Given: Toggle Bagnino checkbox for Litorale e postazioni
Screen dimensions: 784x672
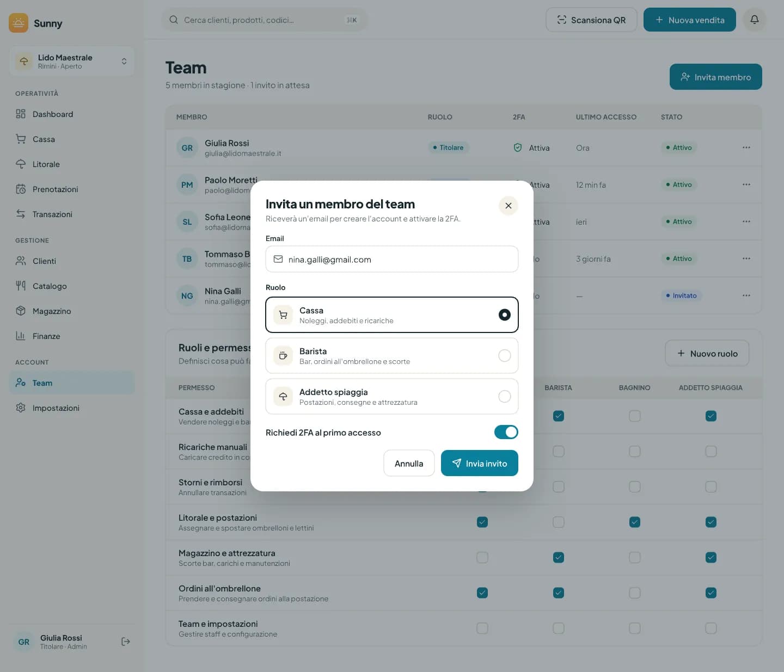Looking at the screenshot, I should click(x=635, y=522).
